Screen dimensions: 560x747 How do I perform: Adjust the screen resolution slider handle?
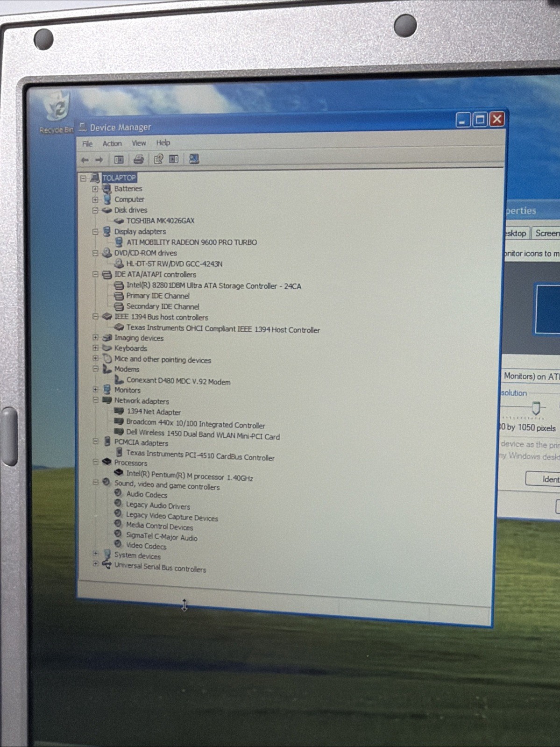pyautogui.click(x=536, y=408)
